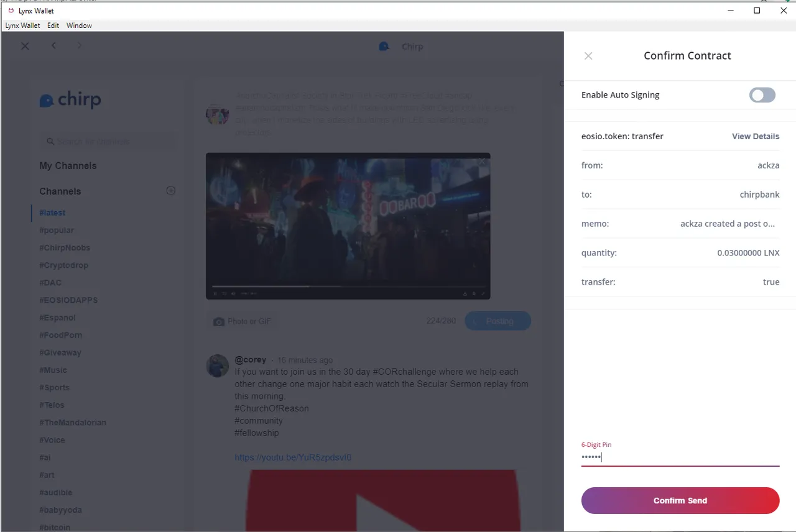Click the quantity value 0.03000000 LNX
The width and height of the screenshot is (796, 532).
point(748,253)
